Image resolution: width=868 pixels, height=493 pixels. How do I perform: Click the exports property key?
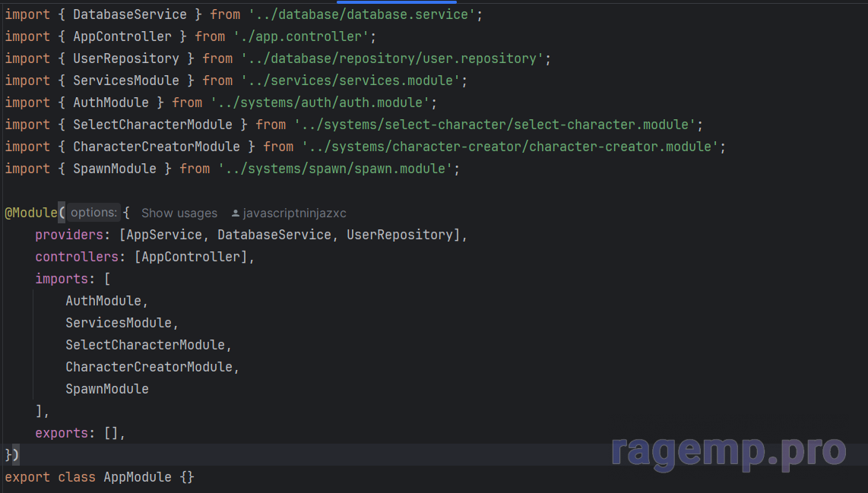[62, 433]
